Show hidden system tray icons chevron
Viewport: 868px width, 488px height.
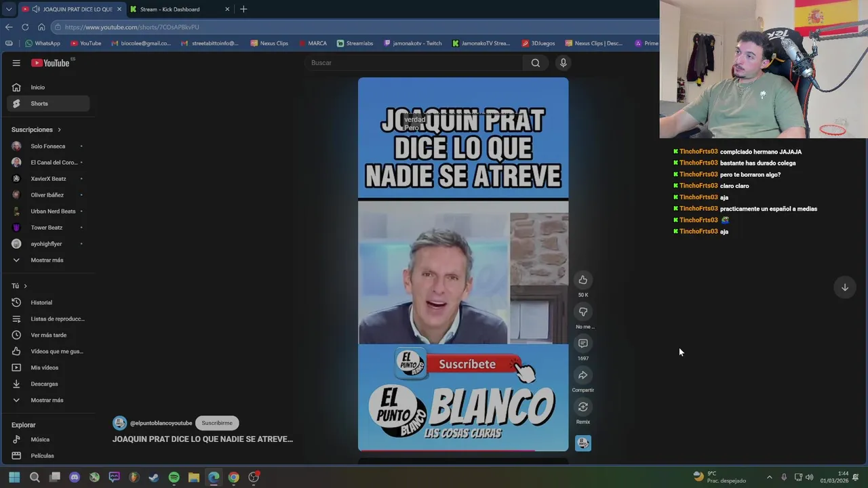[769, 477]
